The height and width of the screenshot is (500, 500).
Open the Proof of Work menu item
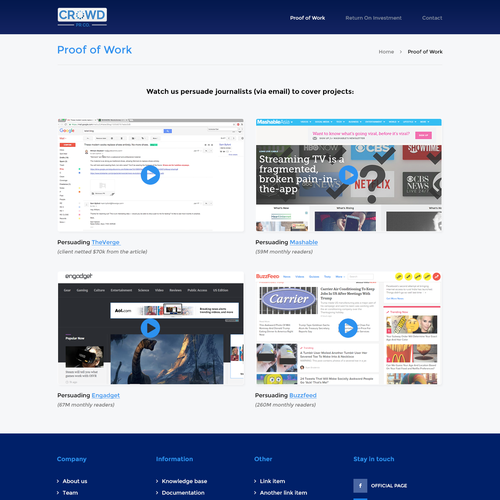pyautogui.click(x=307, y=18)
